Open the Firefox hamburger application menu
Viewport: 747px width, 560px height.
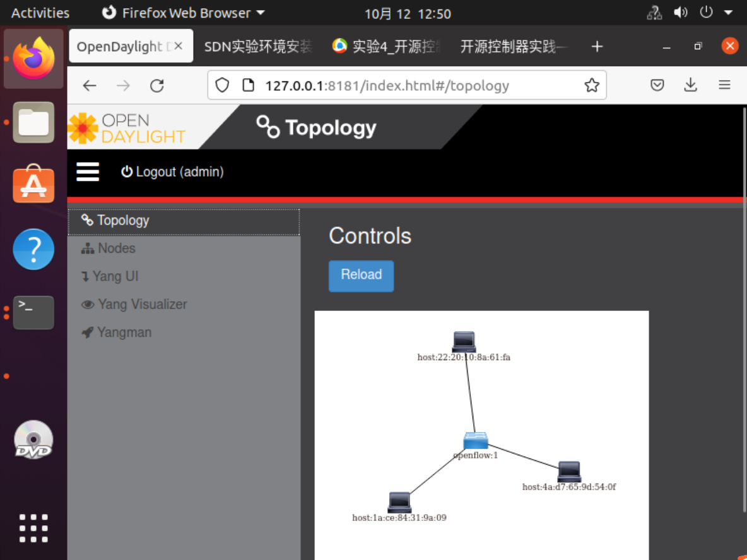(725, 85)
